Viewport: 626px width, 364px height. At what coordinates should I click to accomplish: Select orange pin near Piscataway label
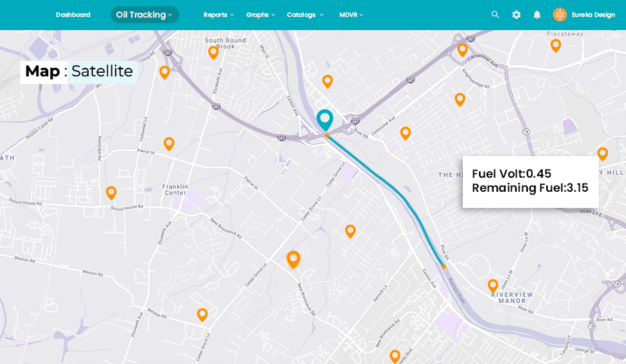[555, 45]
